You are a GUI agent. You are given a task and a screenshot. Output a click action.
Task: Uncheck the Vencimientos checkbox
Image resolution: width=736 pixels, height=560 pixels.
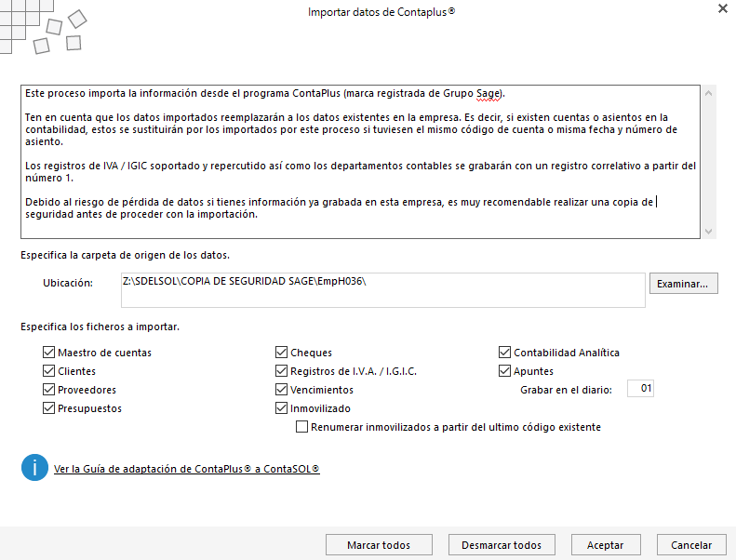tap(281, 390)
